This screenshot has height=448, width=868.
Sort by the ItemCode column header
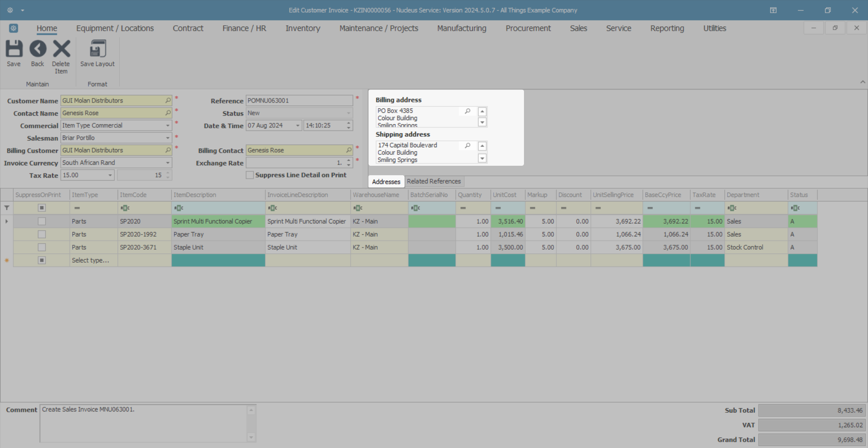click(145, 195)
